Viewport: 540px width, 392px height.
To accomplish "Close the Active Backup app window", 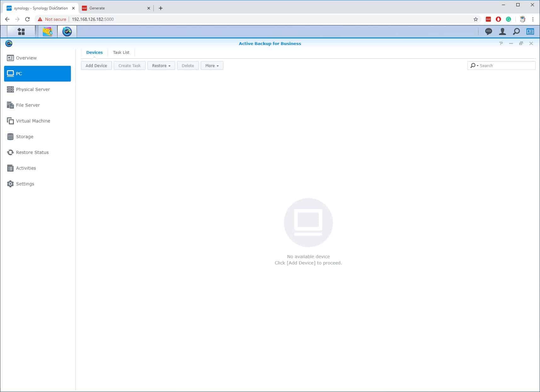I will click(x=531, y=43).
